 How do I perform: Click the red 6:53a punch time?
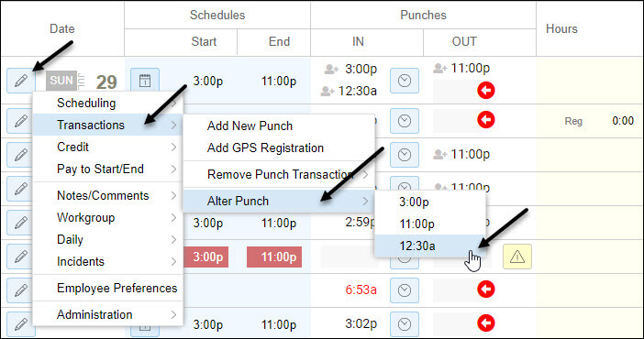361,290
